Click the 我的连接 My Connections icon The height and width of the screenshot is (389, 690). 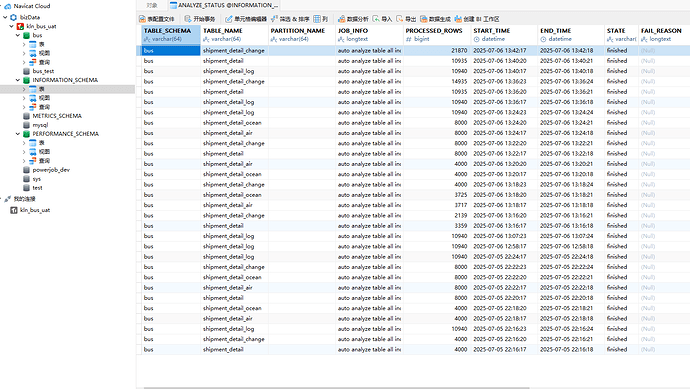7,199
